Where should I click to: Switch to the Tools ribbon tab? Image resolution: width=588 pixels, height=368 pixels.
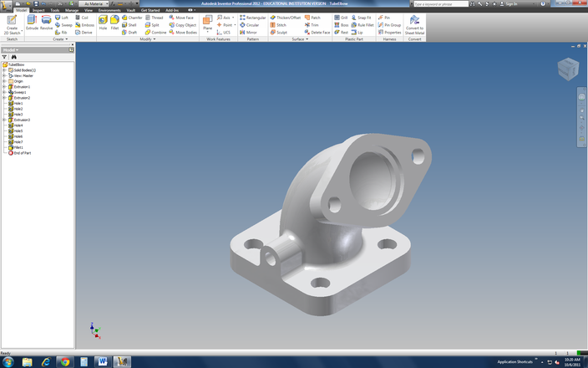[55, 10]
